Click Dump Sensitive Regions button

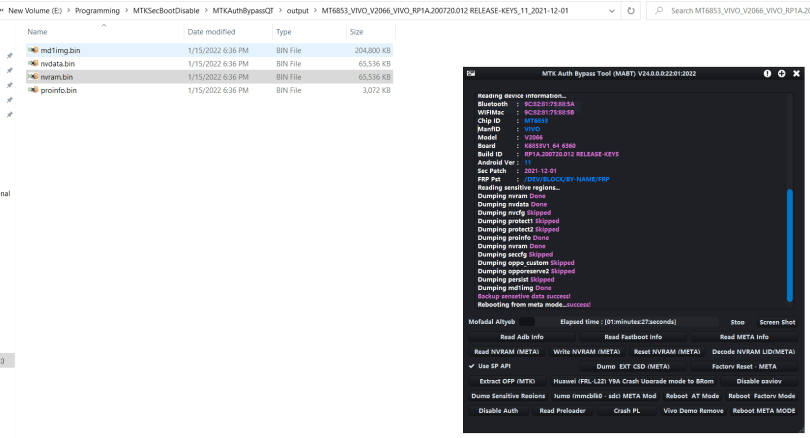pos(508,396)
